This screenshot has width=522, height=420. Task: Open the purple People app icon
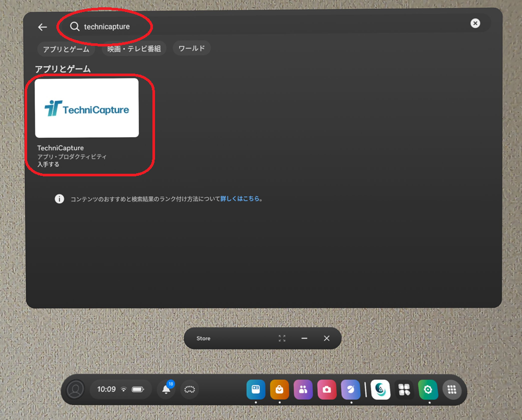pos(303,389)
